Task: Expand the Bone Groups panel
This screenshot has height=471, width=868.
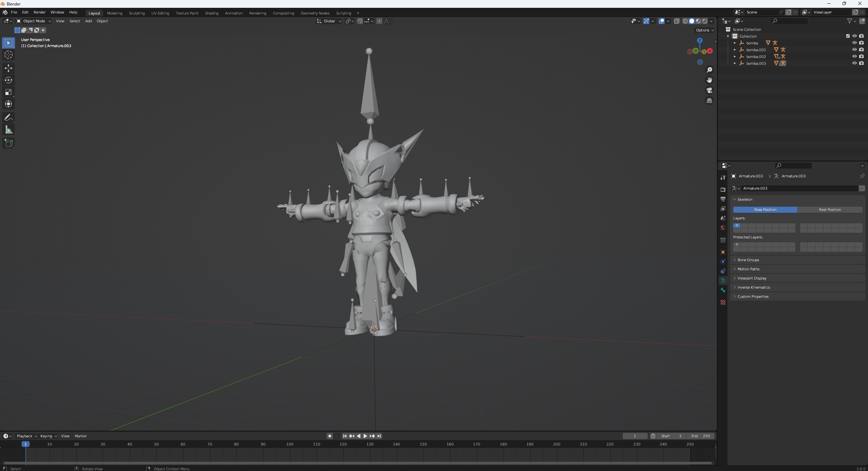Action: coord(748,260)
